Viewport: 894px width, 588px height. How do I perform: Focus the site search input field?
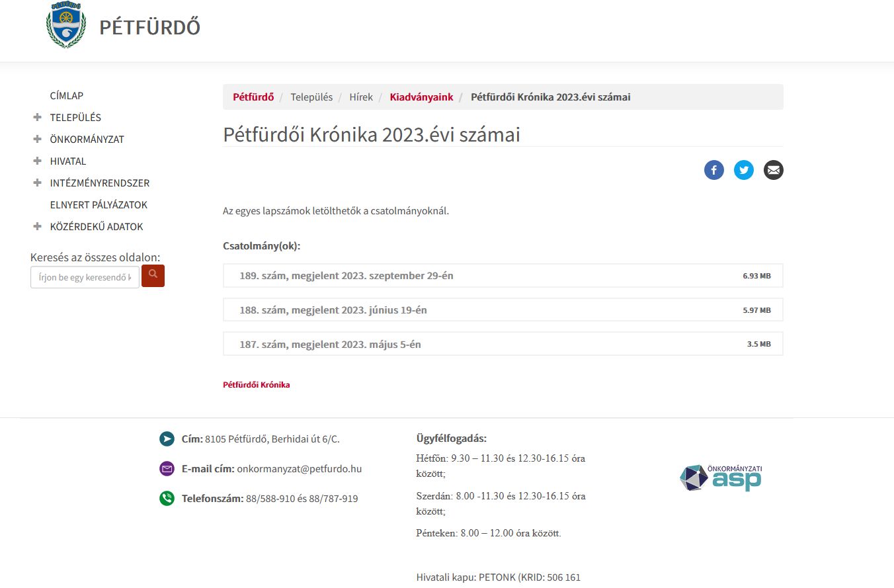tap(85, 277)
